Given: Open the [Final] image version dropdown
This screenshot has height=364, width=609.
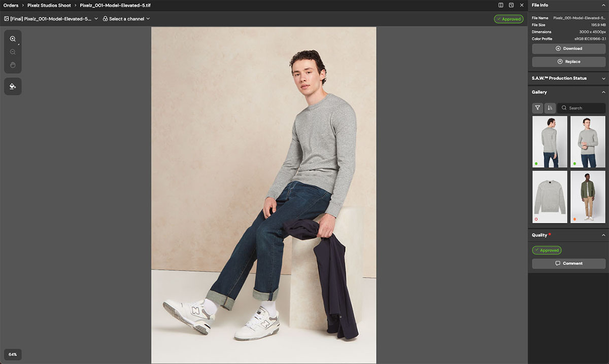Looking at the screenshot, I should 51,19.
